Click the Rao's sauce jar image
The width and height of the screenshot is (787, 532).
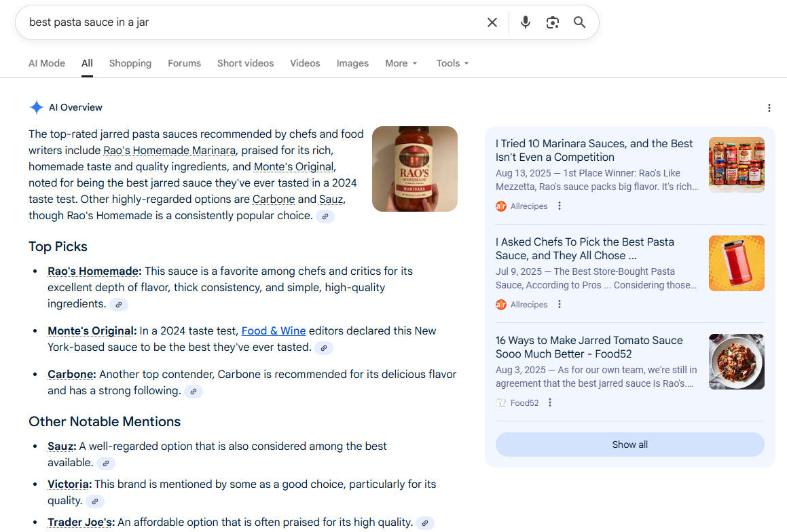point(414,168)
